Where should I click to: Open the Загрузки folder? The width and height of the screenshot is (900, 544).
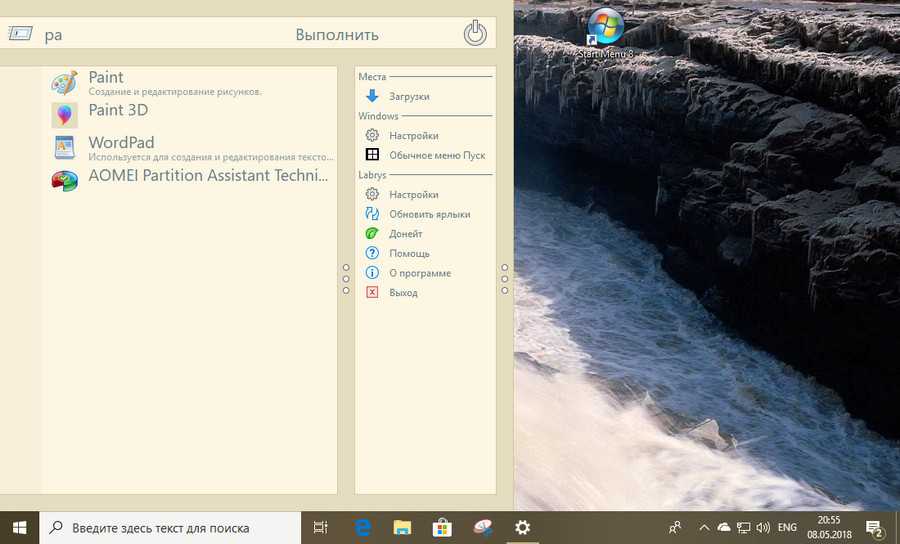pos(408,97)
